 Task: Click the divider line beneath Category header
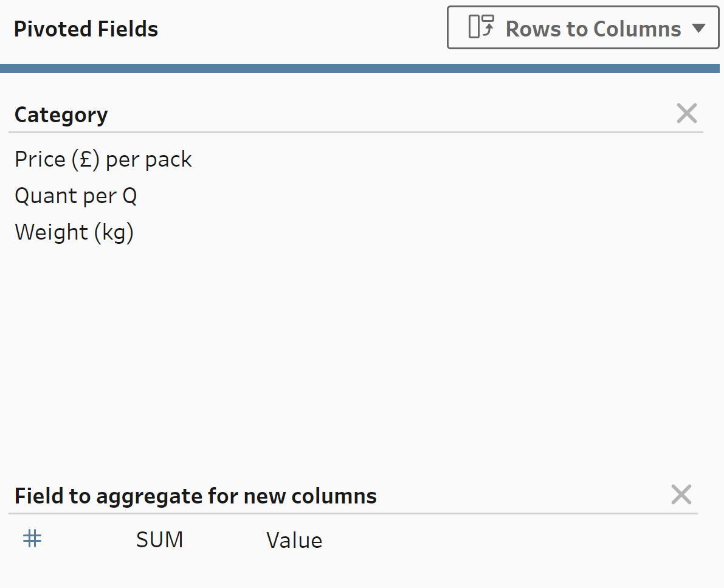tap(356, 132)
